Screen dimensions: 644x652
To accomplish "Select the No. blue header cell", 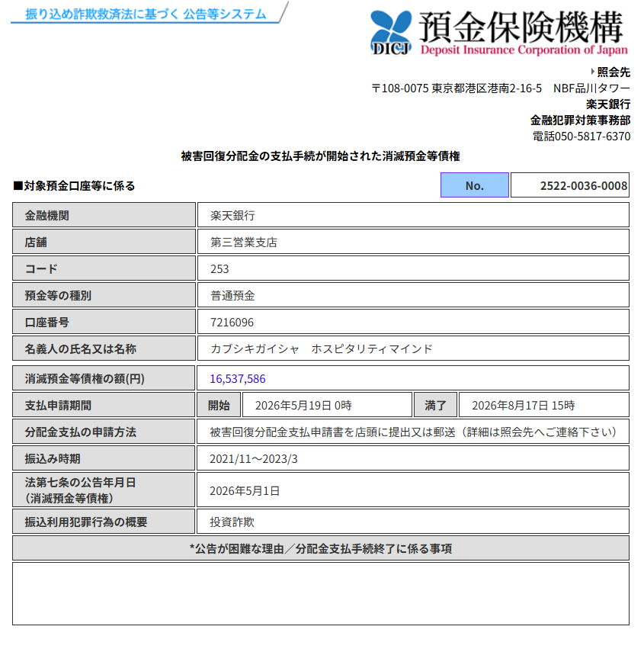I will coord(475,185).
